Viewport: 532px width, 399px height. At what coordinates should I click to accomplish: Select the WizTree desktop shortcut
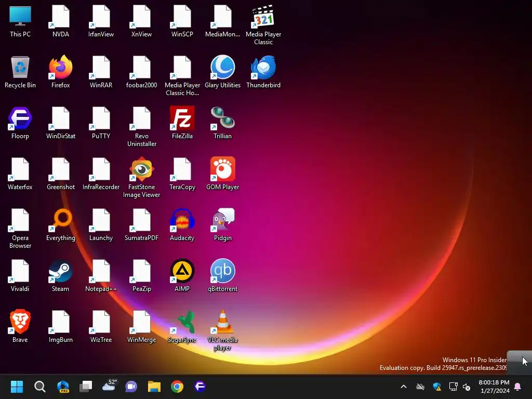[x=101, y=327]
